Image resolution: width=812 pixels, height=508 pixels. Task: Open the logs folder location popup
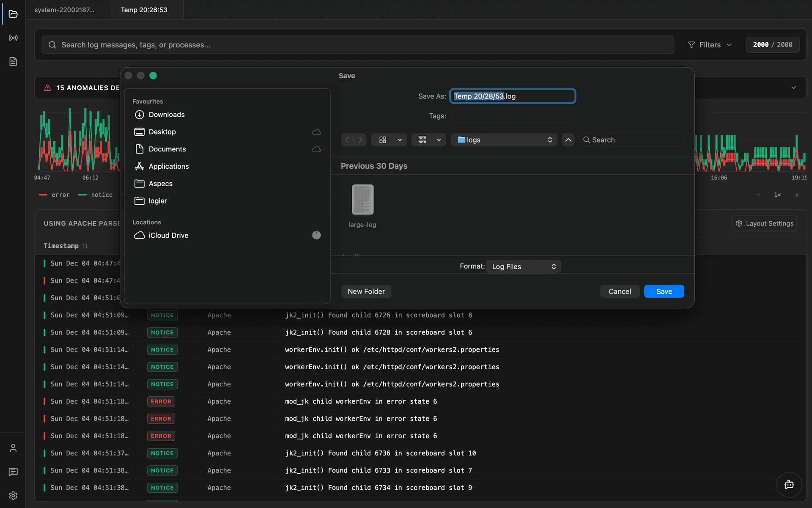pyautogui.click(x=504, y=140)
